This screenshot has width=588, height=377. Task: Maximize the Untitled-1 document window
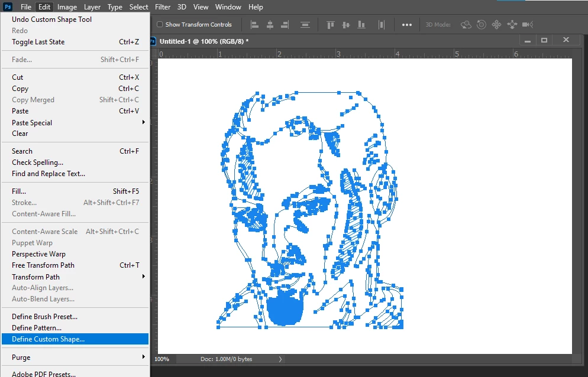pyautogui.click(x=544, y=40)
